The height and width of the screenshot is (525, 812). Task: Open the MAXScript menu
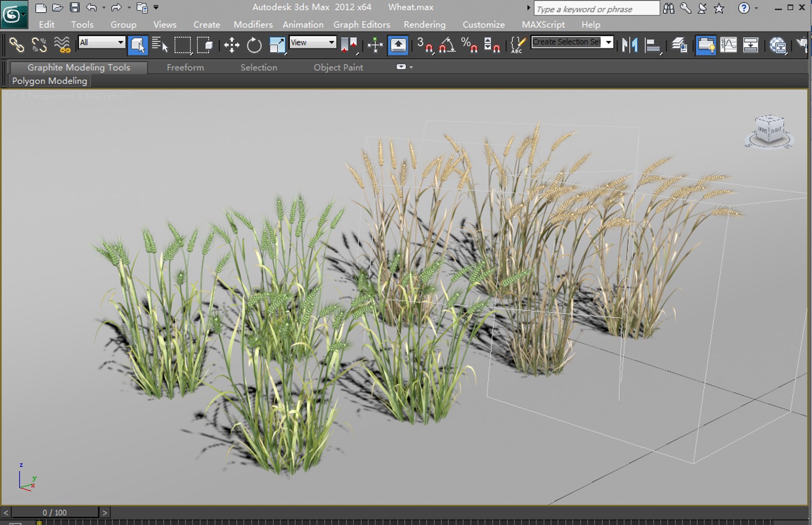tap(543, 24)
